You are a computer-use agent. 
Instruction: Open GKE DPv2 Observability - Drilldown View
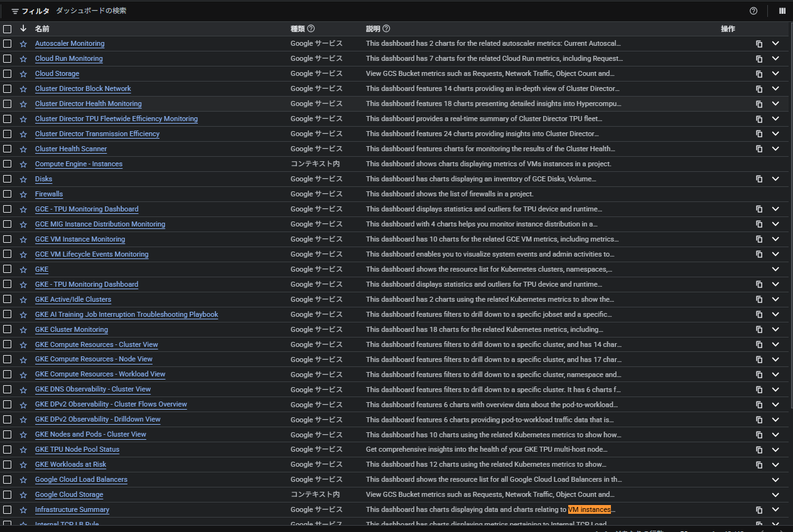point(97,420)
